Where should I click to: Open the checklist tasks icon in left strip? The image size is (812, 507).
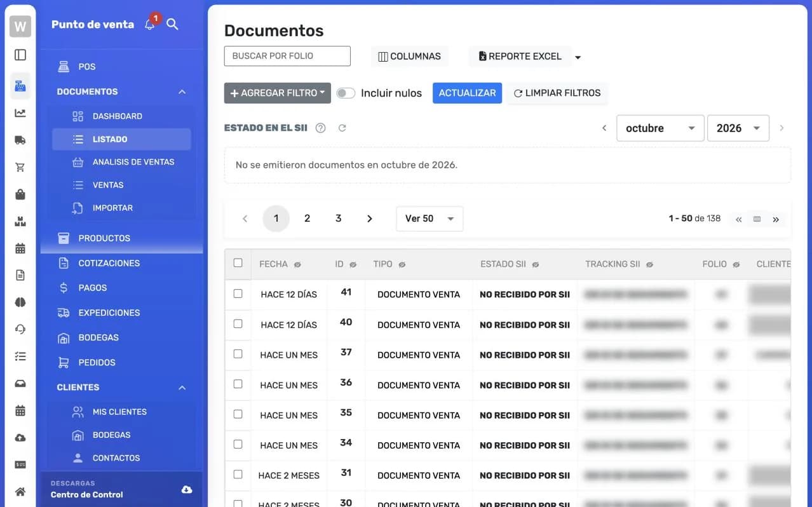pyautogui.click(x=20, y=356)
